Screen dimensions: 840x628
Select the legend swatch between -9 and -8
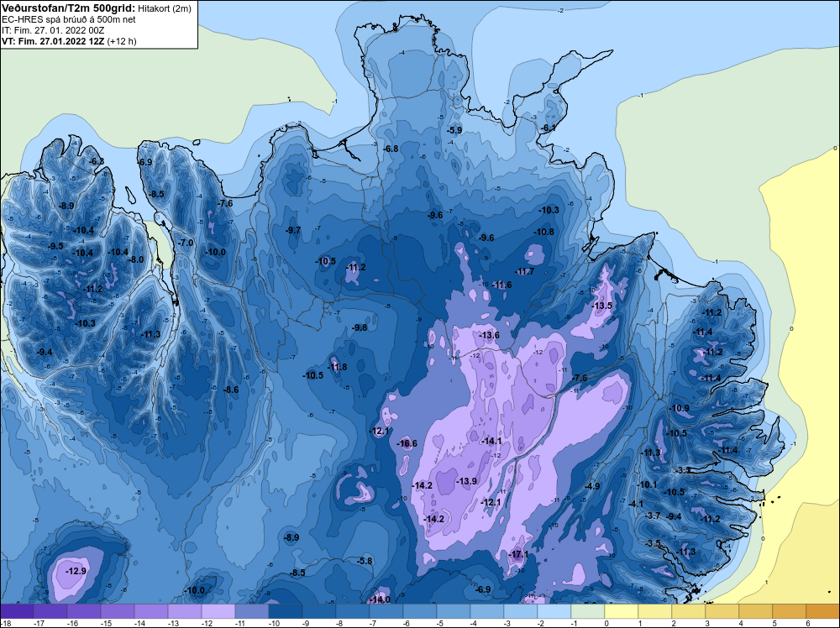pyautogui.click(x=319, y=611)
